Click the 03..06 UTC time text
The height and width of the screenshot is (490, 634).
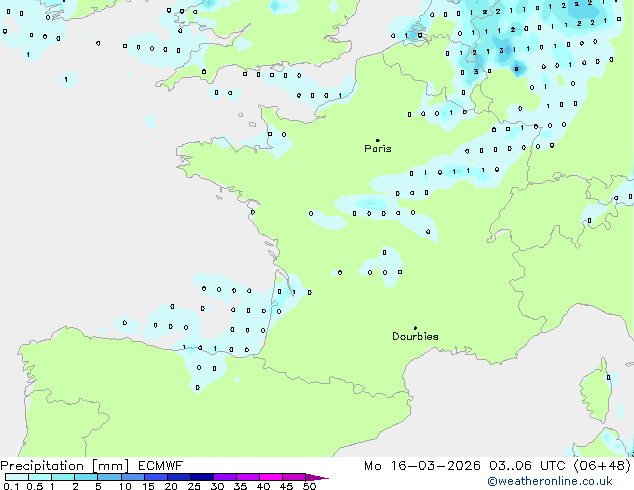click(x=527, y=466)
